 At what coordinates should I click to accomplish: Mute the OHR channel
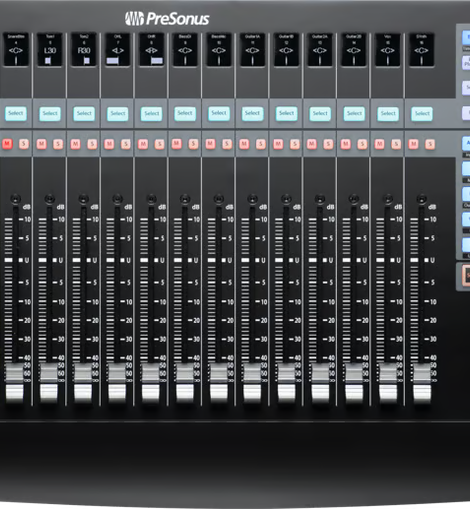pos(143,144)
